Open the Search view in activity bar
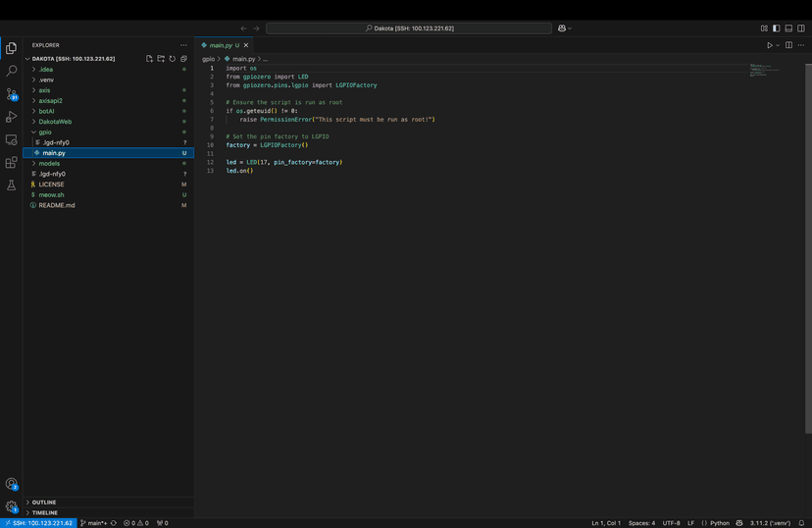This screenshot has width=812, height=528. (x=12, y=71)
